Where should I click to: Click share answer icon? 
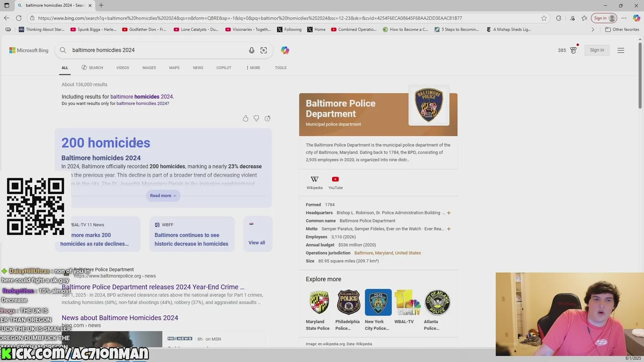tap(268, 119)
